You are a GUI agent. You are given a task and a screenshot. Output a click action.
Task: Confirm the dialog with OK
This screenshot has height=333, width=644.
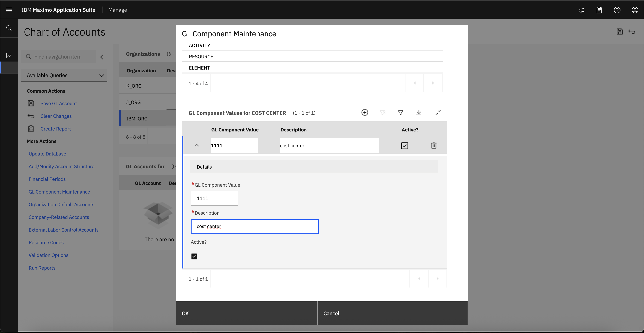coord(246,313)
